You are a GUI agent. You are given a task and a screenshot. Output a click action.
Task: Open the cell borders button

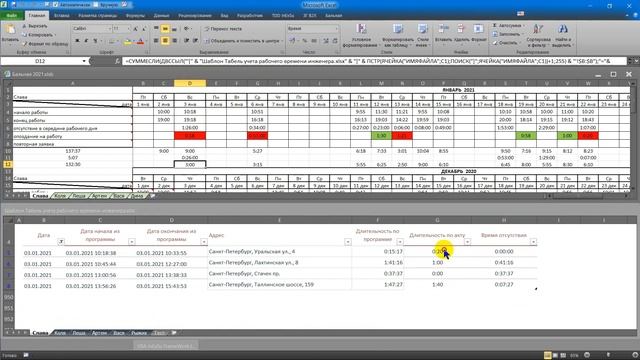click(111, 41)
